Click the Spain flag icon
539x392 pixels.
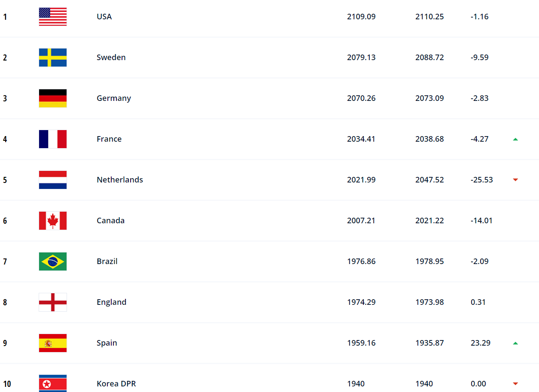[x=53, y=343]
